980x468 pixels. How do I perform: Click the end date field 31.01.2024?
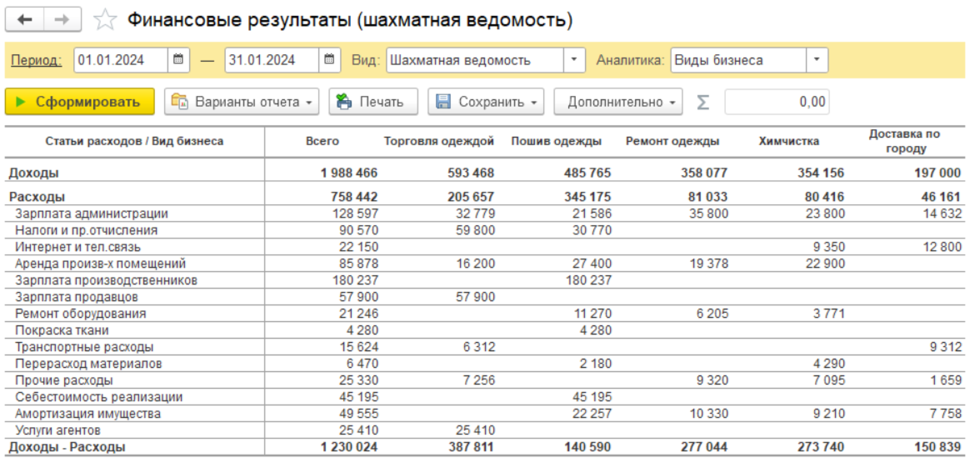[x=271, y=60]
